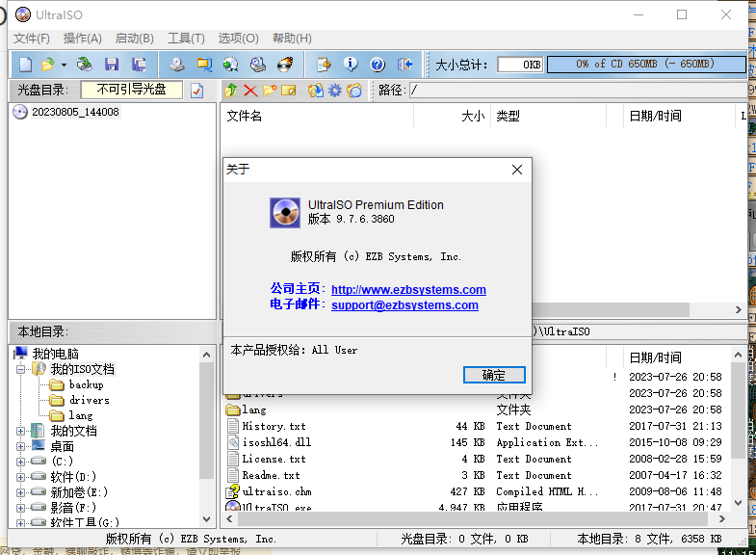Click local file list scroll right arrow
756x555 pixels.
tap(721, 518)
